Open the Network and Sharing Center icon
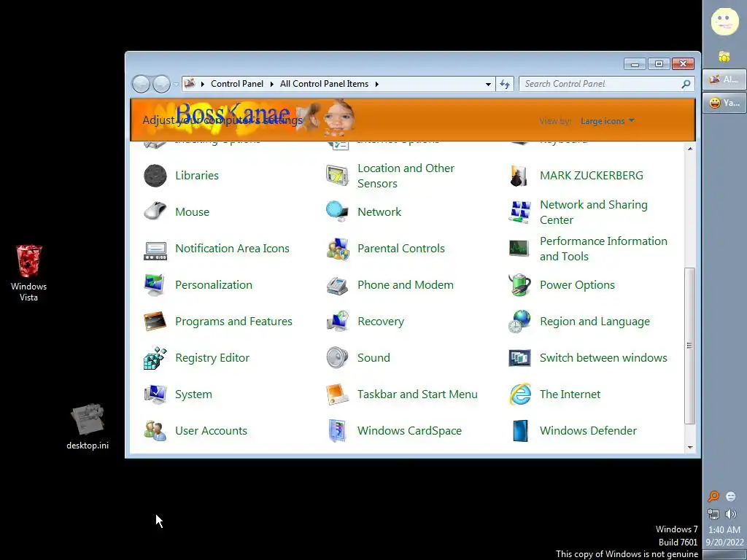 pyautogui.click(x=519, y=212)
